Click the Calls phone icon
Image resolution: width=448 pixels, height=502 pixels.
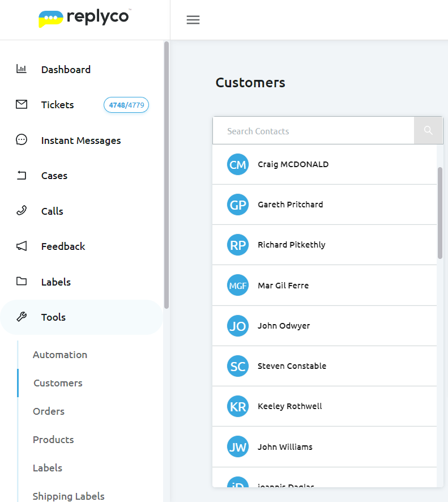pos(22,211)
